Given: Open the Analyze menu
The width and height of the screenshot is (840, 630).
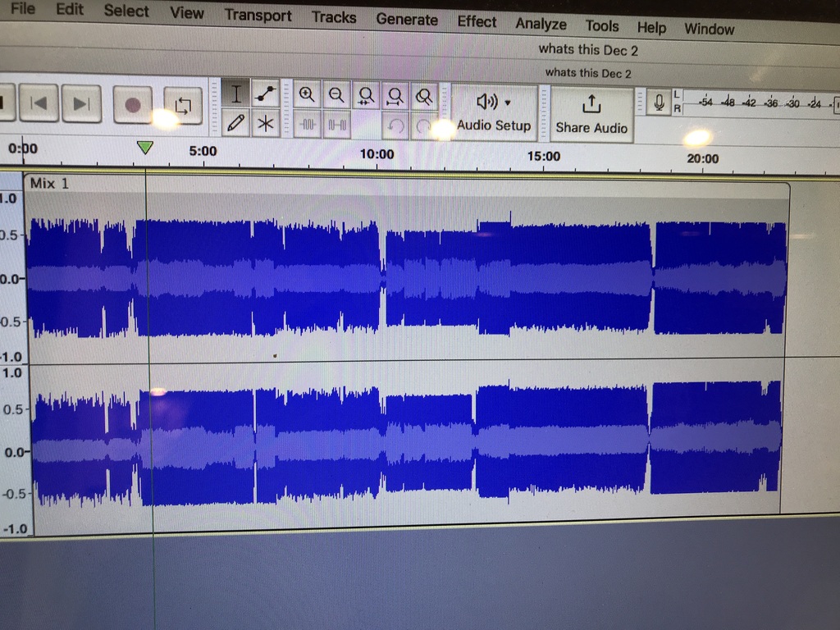Looking at the screenshot, I should (x=541, y=24).
